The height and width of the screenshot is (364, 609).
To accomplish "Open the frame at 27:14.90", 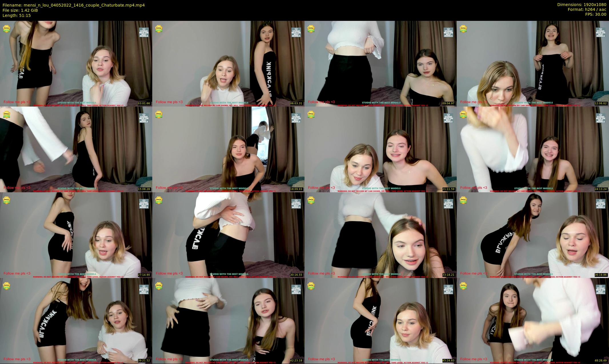I will tap(76, 235).
